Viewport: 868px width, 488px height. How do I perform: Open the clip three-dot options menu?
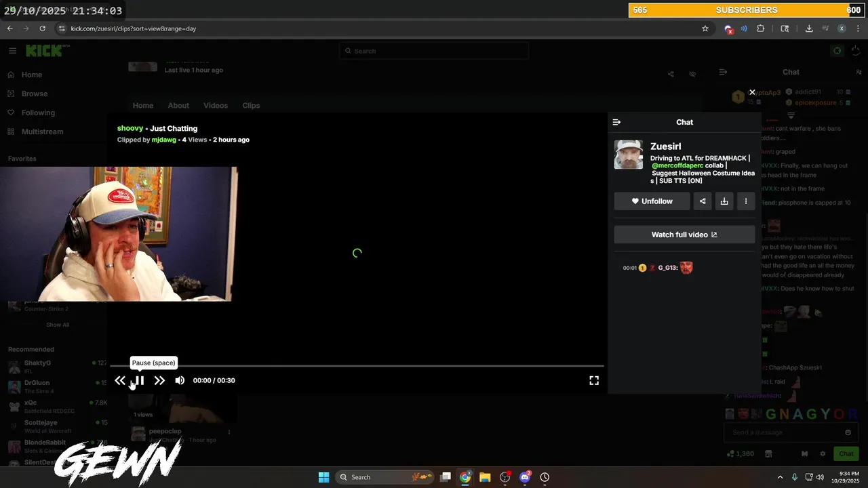click(746, 201)
